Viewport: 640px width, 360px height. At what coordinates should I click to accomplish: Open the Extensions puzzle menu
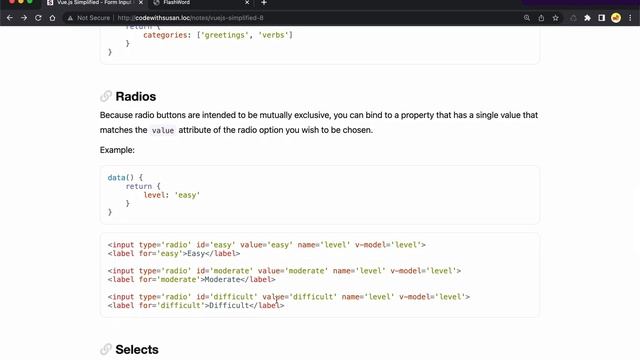click(x=587, y=18)
